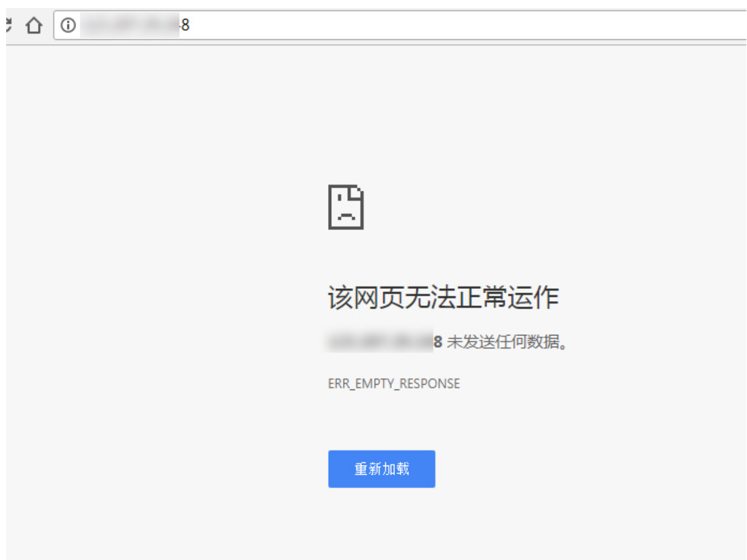Viewport: 747px width, 560px height.
Task: Click the blurred host in error message
Action: [x=380, y=342]
